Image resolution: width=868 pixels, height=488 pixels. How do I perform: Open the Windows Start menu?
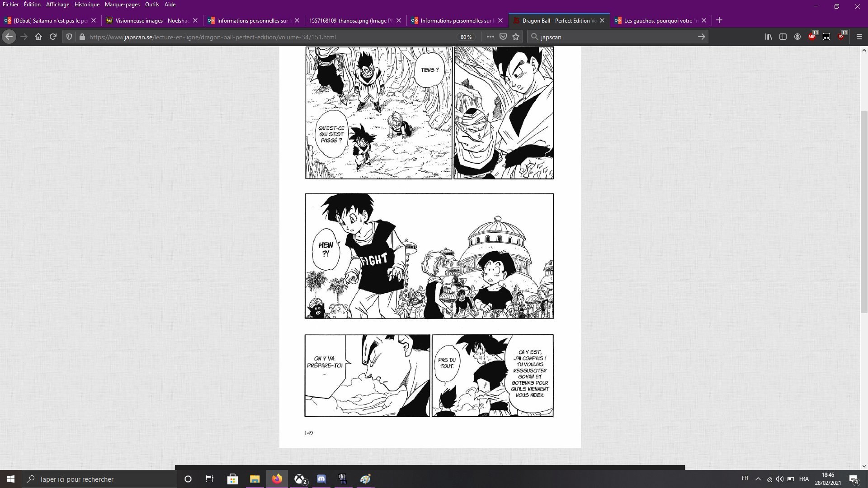click(11, 479)
